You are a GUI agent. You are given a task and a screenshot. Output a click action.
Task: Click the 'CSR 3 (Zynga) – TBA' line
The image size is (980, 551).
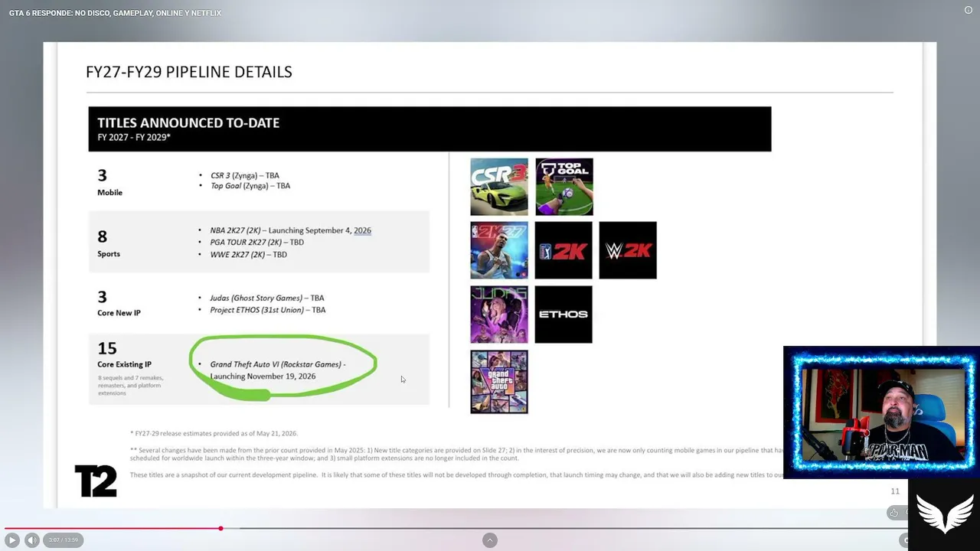pos(245,175)
